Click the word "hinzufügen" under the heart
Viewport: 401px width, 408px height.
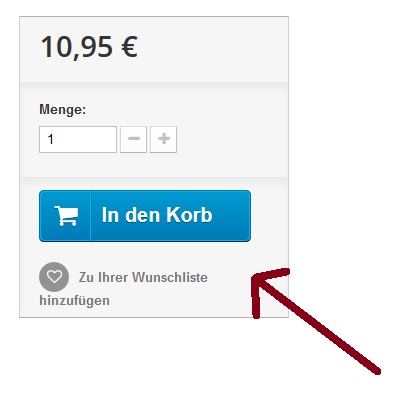click(x=74, y=300)
